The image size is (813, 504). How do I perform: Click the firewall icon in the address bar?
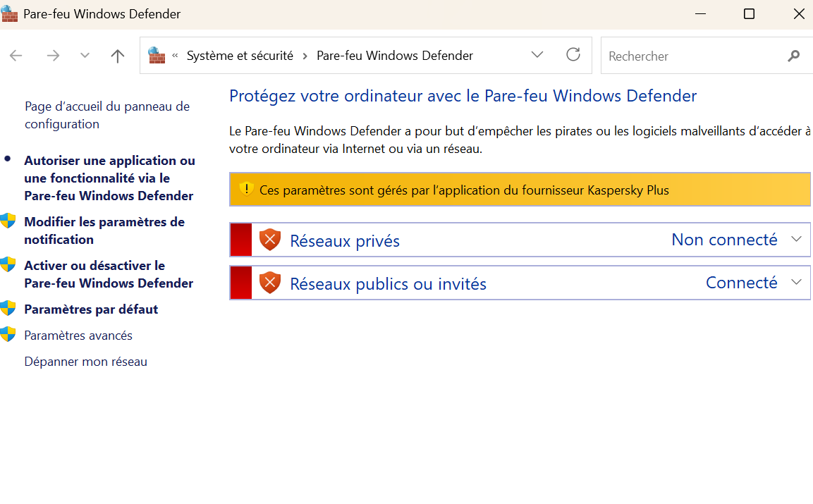(157, 56)
